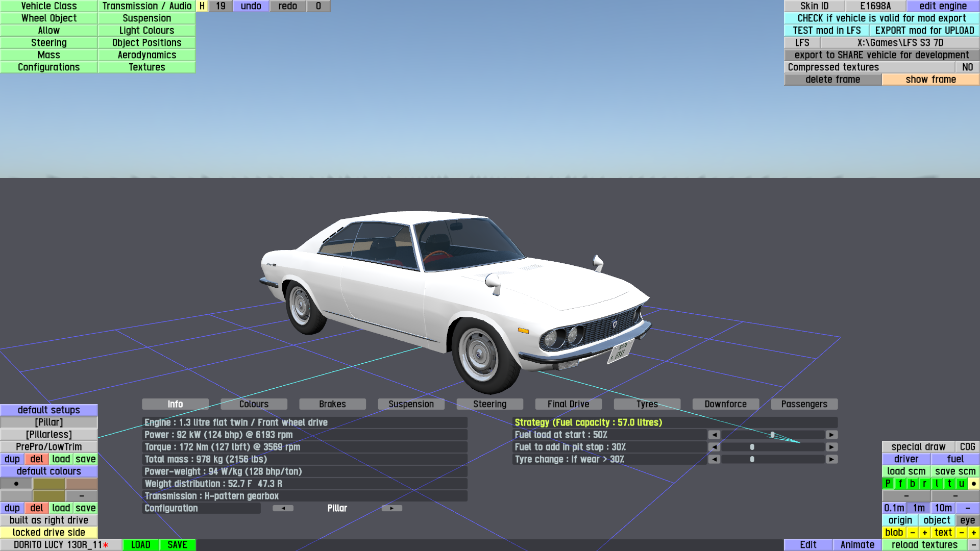
Task: Toggle the eye view mode
Action: (x=967, y=520)
